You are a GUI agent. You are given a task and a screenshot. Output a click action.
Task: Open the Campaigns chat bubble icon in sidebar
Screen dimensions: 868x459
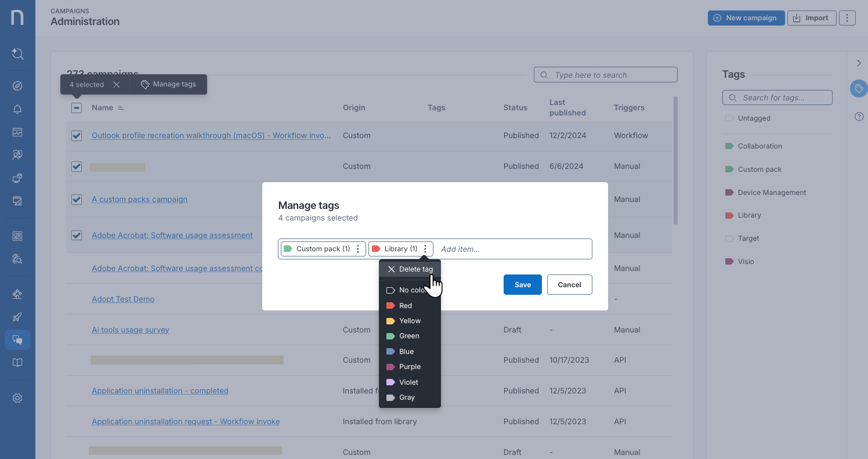click(17, 339)
